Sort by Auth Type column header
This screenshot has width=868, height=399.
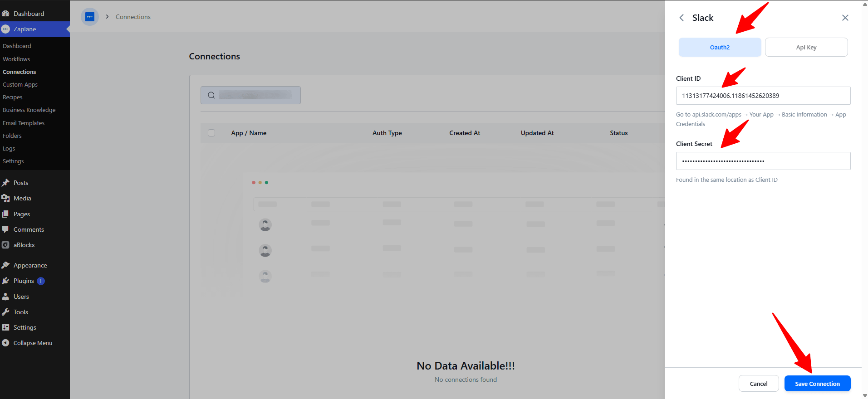click(x=387, y=133)
